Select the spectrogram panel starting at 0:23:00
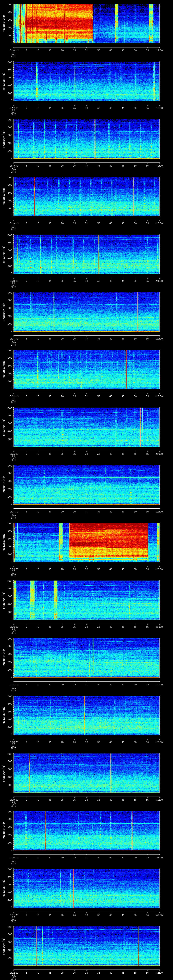173x980 pixels. point(87,427)
